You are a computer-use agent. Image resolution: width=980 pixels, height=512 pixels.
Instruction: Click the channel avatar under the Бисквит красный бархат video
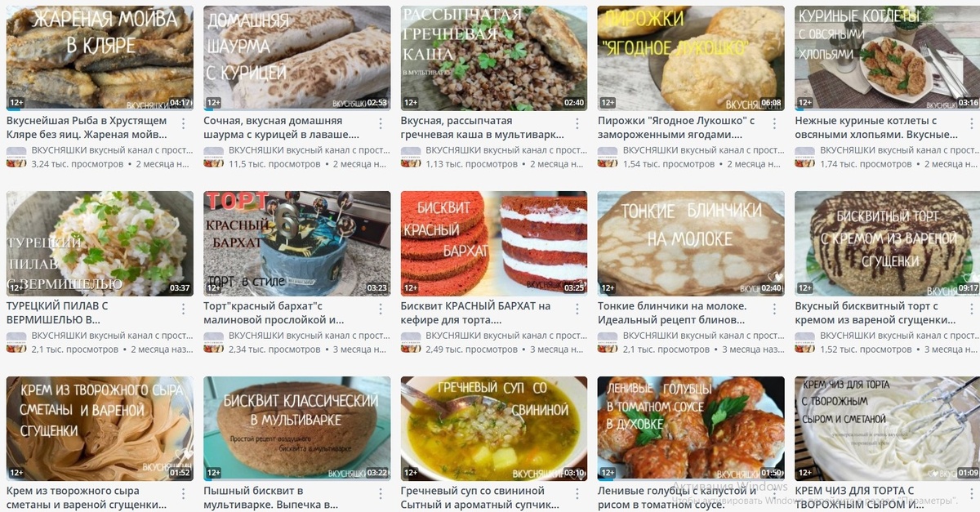tap(411, 342)
